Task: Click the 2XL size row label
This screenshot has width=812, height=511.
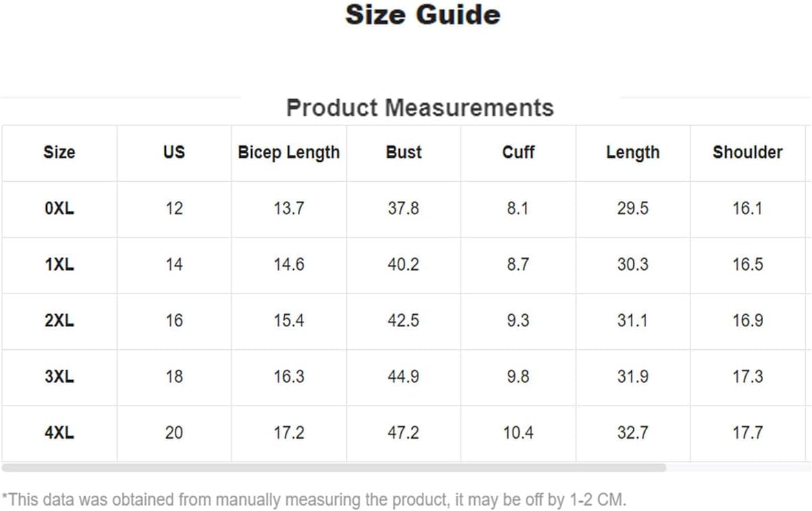Action: tap(59, 320)
